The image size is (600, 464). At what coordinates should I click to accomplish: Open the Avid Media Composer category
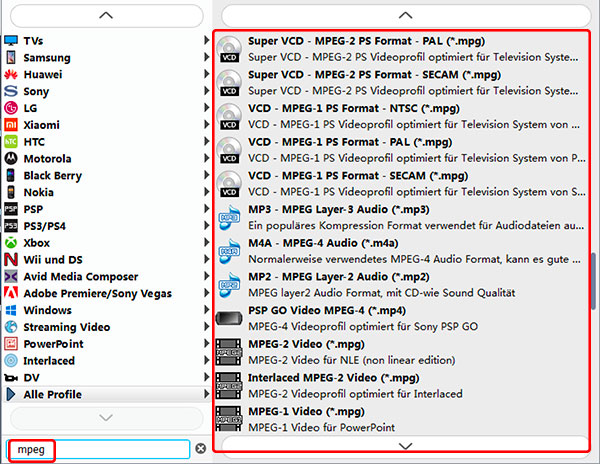tap(107, 276)
